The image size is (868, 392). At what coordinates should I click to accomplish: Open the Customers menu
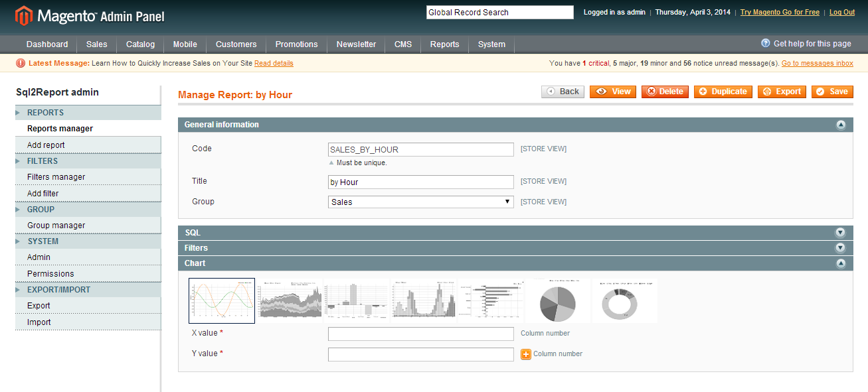click(x=236, y=44)
